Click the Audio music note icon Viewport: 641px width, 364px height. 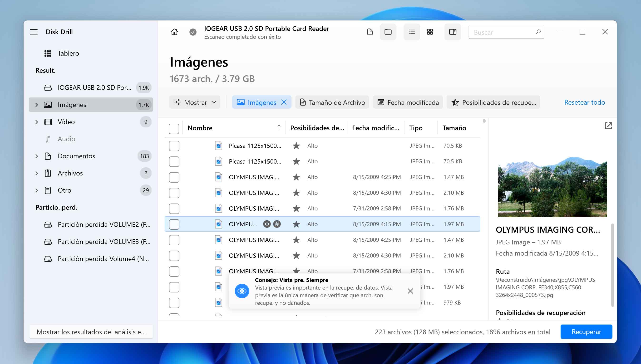48,139
